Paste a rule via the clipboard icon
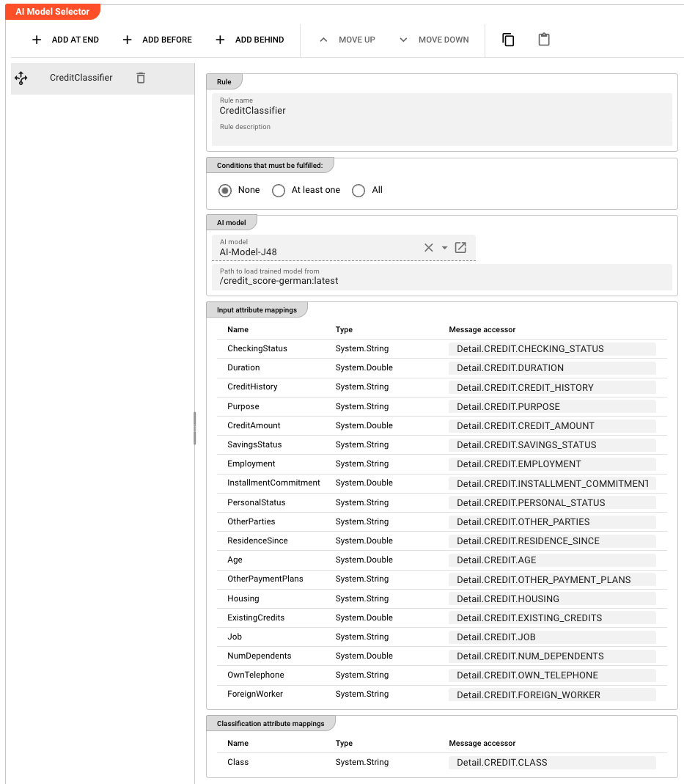The width and height of the screenshot is (684, 784). 544,40
